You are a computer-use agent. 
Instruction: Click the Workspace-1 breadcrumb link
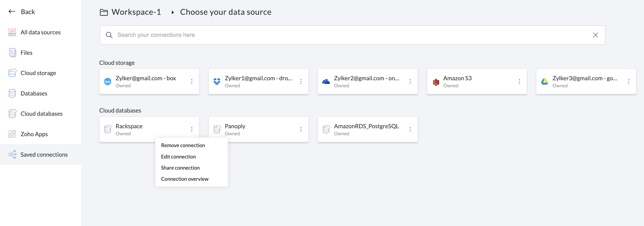136,12
